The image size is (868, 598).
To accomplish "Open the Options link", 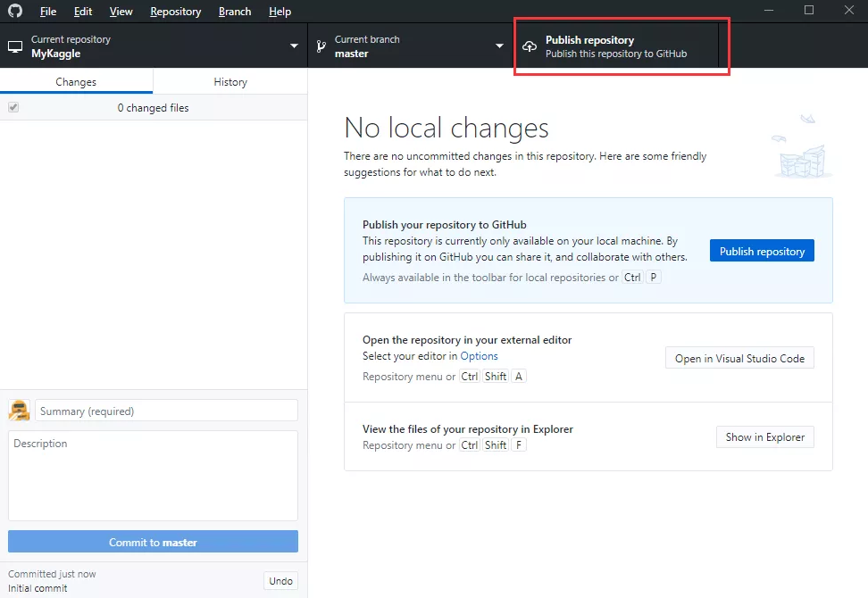I will pos(479,356).
